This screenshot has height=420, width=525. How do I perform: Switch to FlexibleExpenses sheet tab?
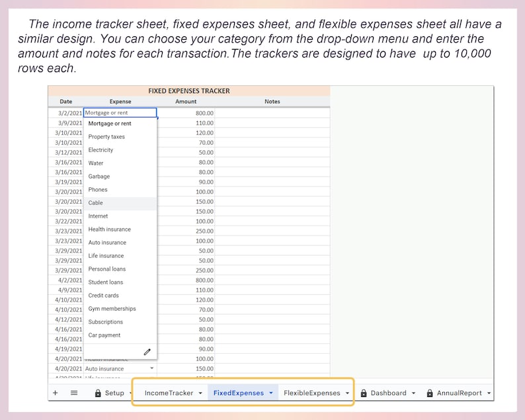pos(311,393)
